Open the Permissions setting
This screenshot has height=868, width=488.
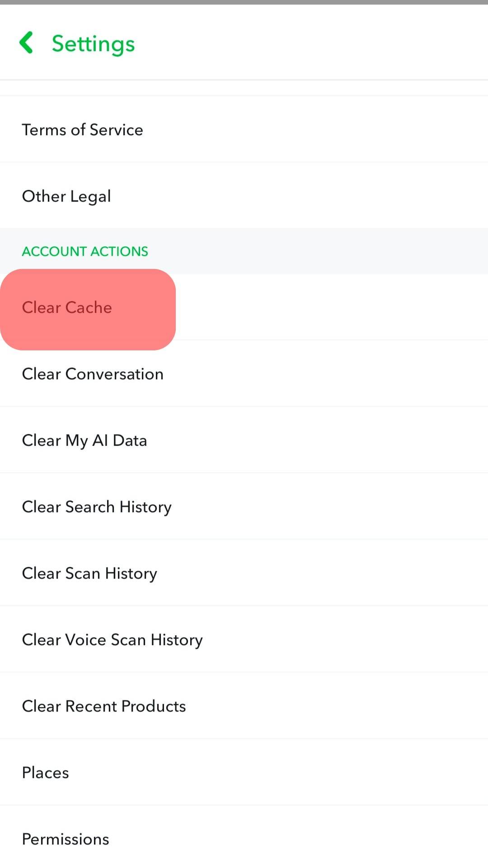[x=66, y=840]
